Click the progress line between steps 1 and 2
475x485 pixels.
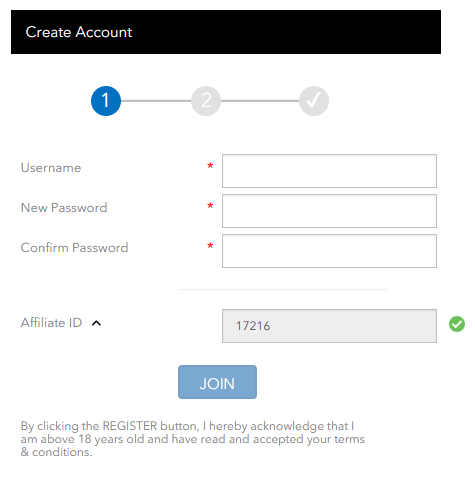click(x=156, y=101)
